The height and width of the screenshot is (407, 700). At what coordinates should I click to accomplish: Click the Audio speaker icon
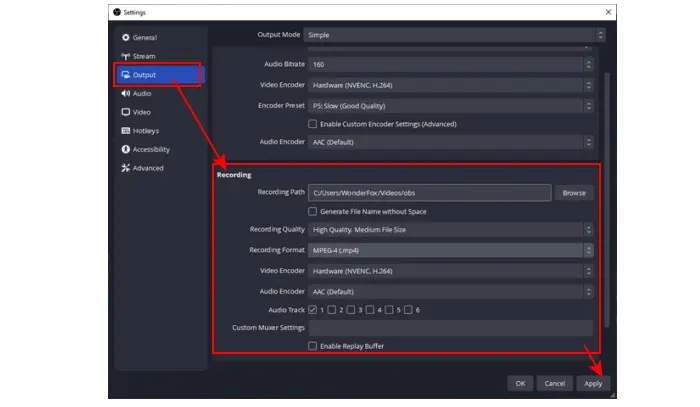point(125,93)
